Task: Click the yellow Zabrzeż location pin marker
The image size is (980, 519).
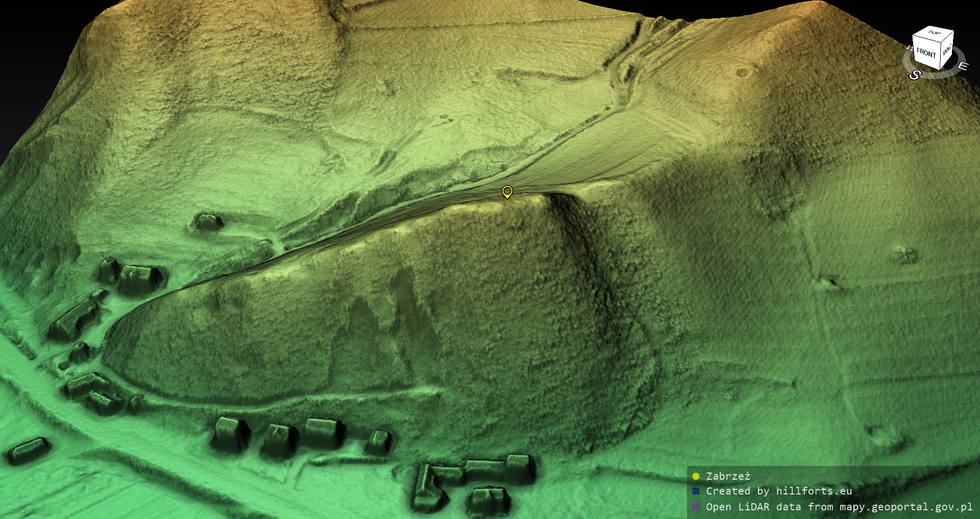Action: (507, 191)
